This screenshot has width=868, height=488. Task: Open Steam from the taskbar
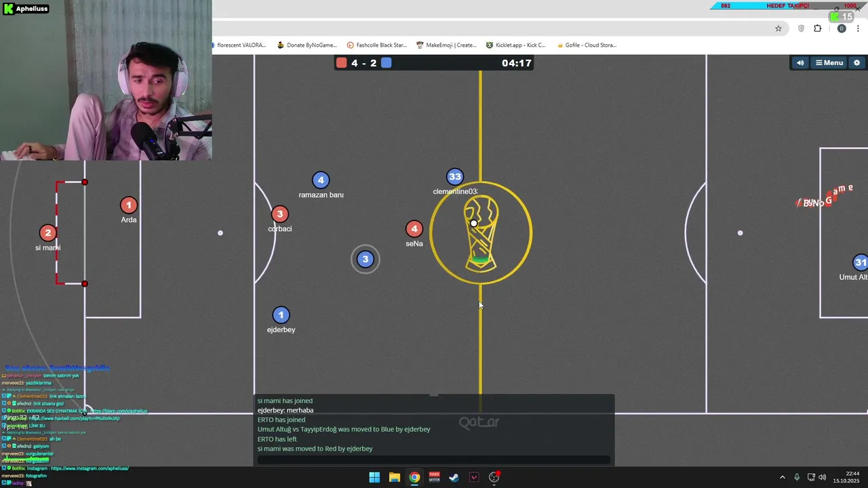[x=454, y=477]
